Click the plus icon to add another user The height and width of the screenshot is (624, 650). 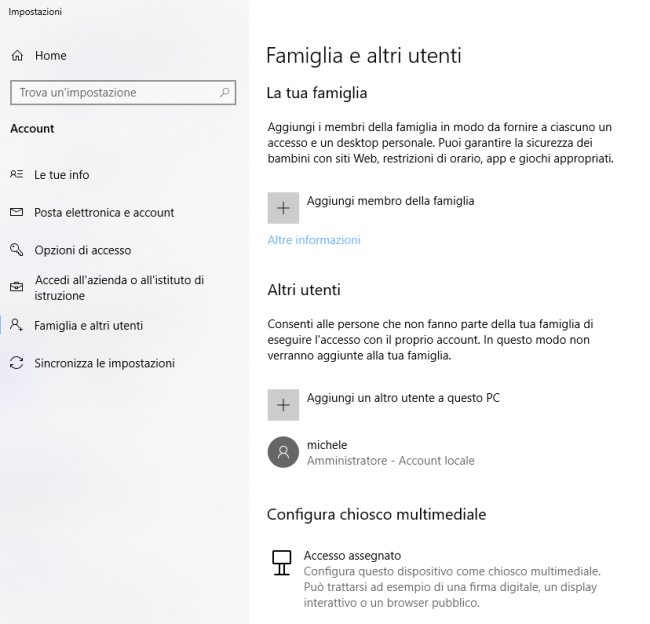coord(283,405)
